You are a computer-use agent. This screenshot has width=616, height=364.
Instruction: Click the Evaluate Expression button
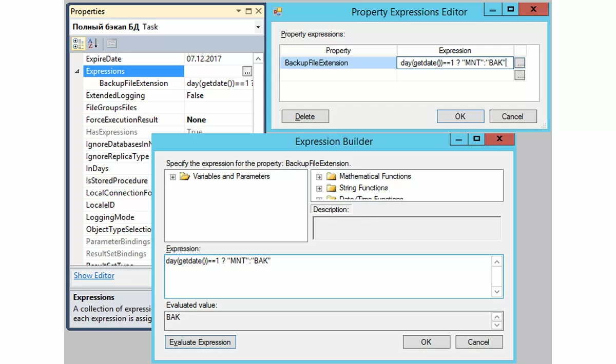200,342
